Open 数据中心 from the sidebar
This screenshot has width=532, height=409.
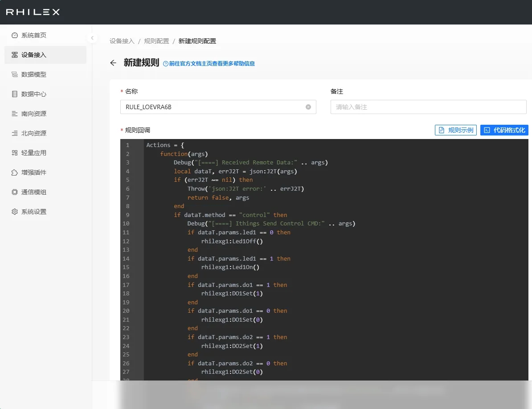point(33,94)
